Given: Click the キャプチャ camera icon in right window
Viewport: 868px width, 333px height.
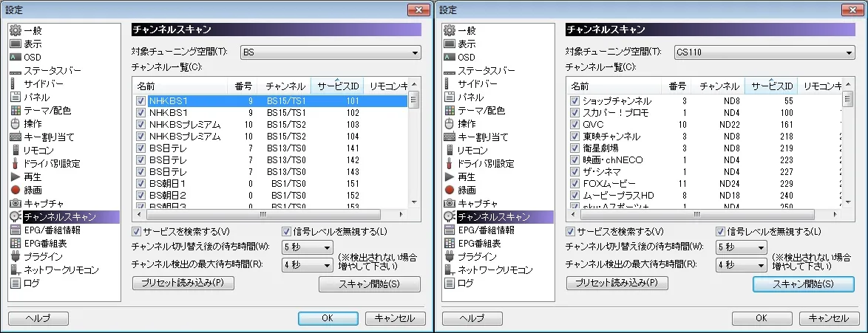Looking at the screenshot, I should [450, 203].
